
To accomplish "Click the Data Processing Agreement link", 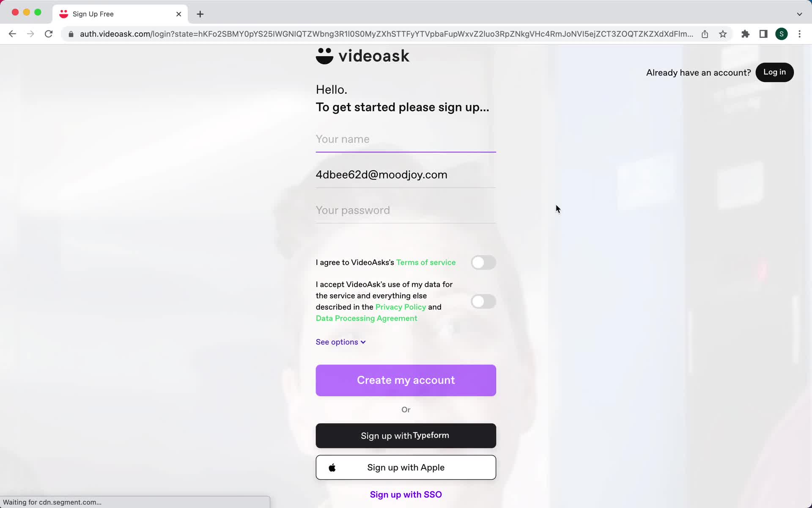I will click(x=367, y=318).
